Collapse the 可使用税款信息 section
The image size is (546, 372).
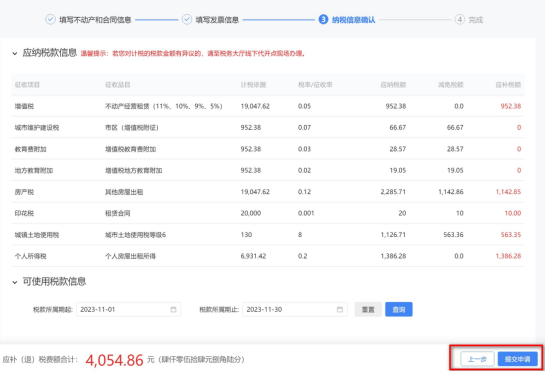15,282
